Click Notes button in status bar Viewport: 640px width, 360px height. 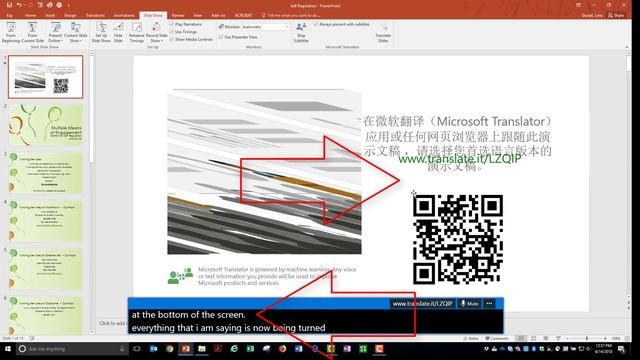click(x=471, y=338)
